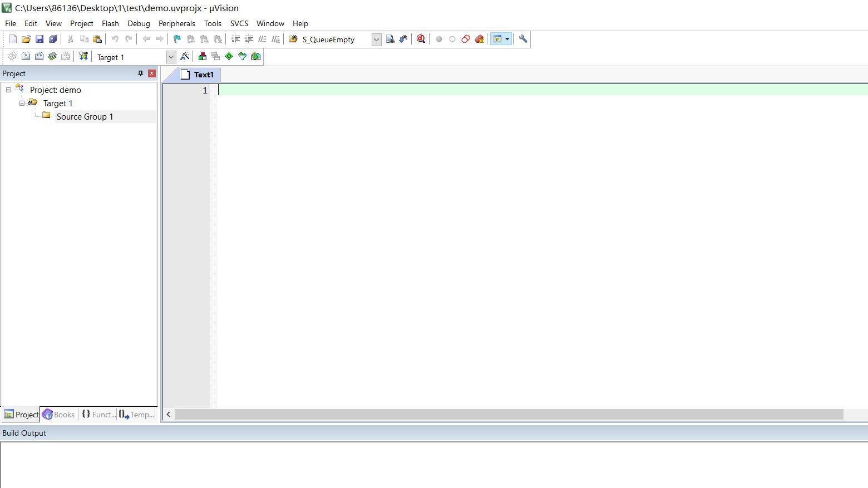Select Software Packs icon
This screenshot has height=488, width=868.
(x=243, y=56)
